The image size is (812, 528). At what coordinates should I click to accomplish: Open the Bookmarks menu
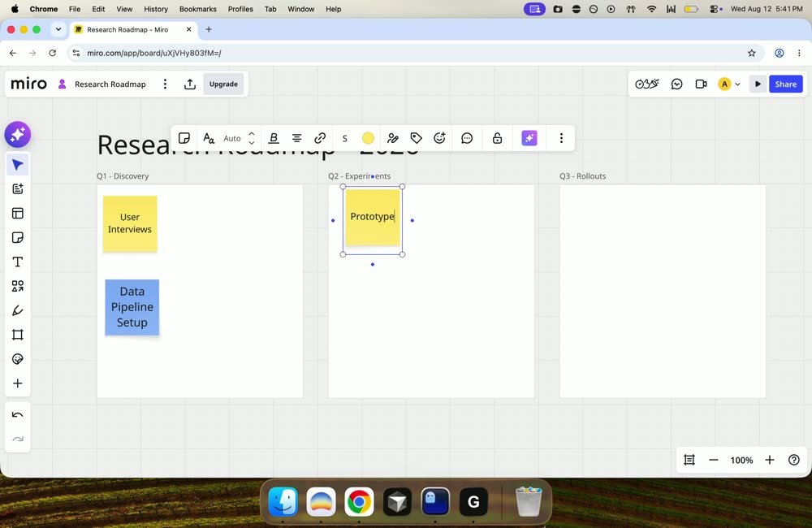pos(198,9)
